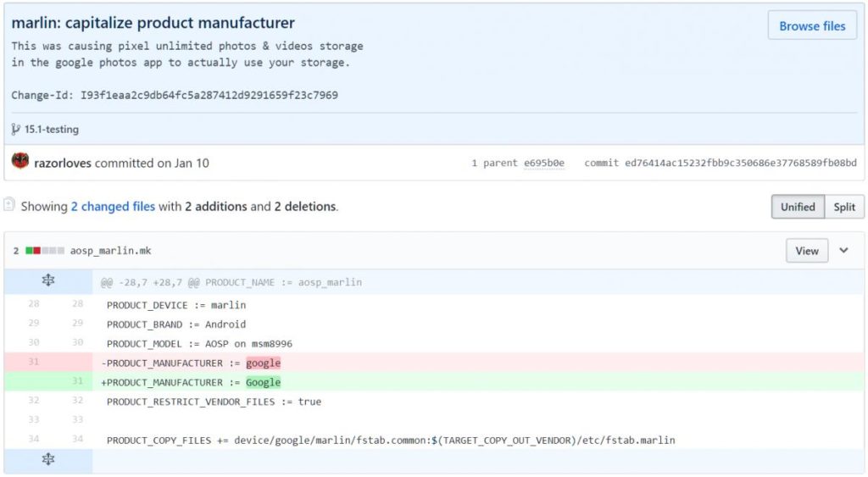Collapse the aosp_marlin.mk file diff
The image size is (868, 477).
843,251
